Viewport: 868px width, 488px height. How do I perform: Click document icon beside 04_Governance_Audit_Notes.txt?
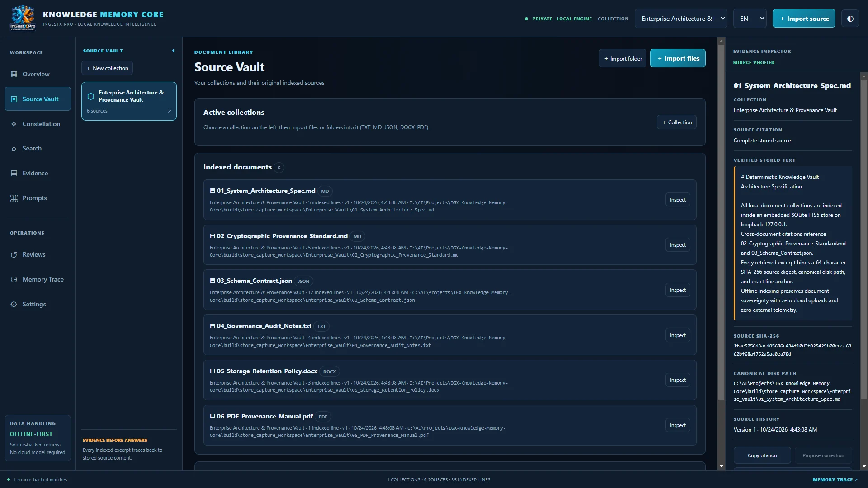point(212,326)
